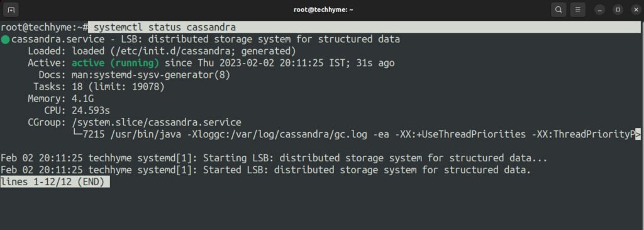644x230 pixels.
Task: Close the terminal window
Action: click(635, 9)
